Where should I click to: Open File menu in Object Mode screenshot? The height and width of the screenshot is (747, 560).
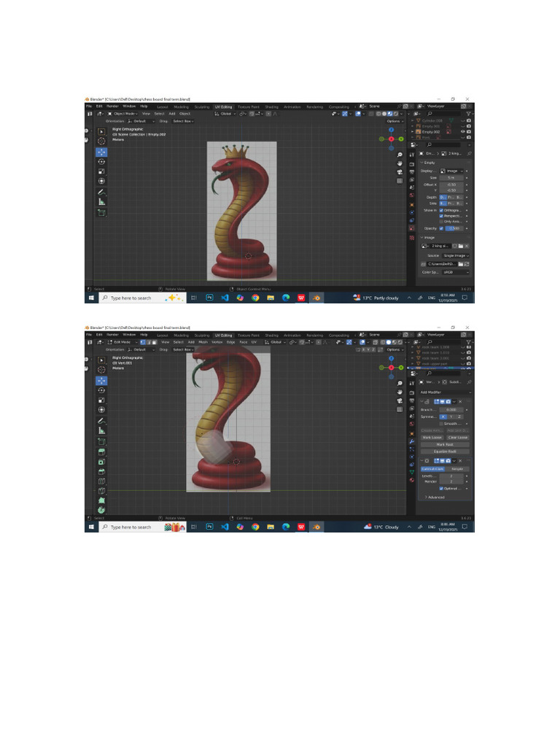89,107
